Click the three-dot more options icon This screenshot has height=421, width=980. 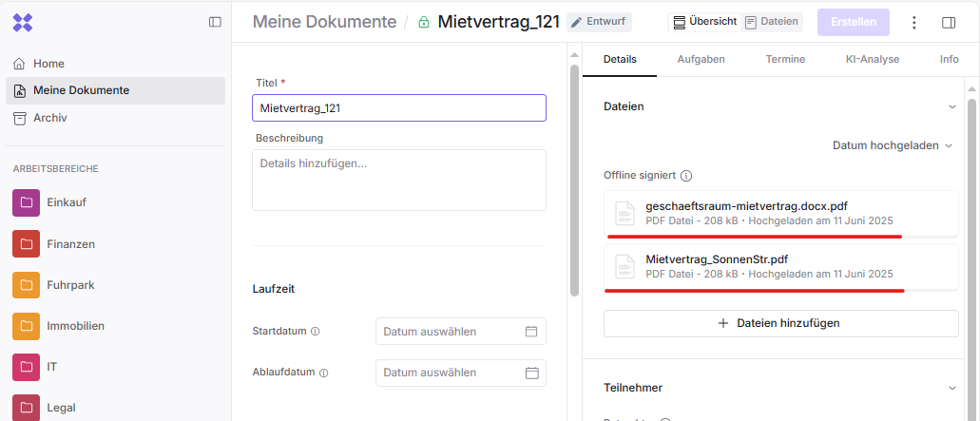(914, 23)
